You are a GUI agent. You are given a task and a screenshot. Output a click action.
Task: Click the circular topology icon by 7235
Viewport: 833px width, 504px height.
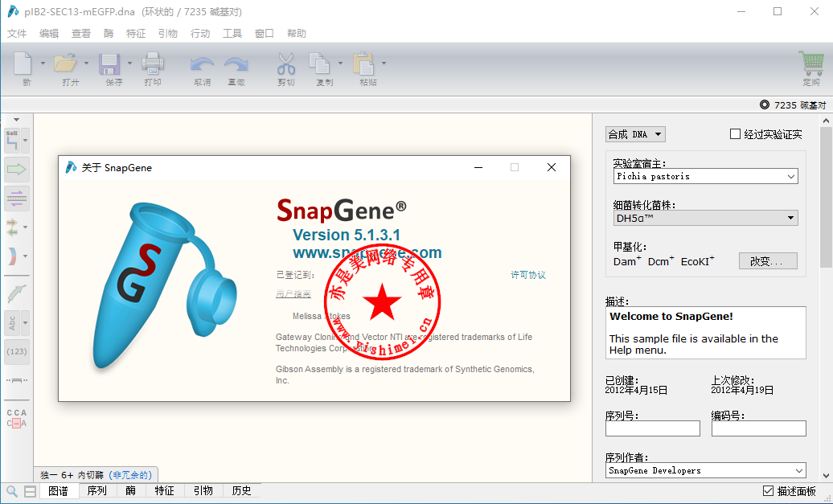click(x=765, y=104)
